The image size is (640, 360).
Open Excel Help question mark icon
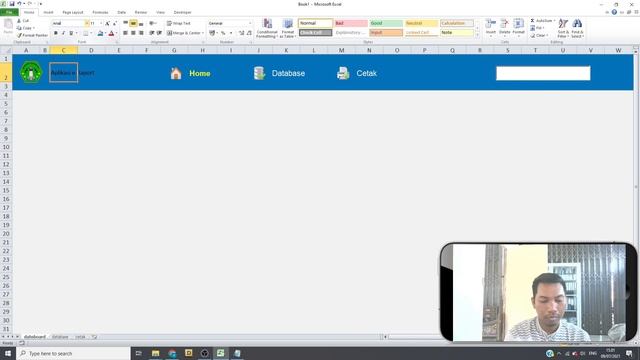[614, 12]
